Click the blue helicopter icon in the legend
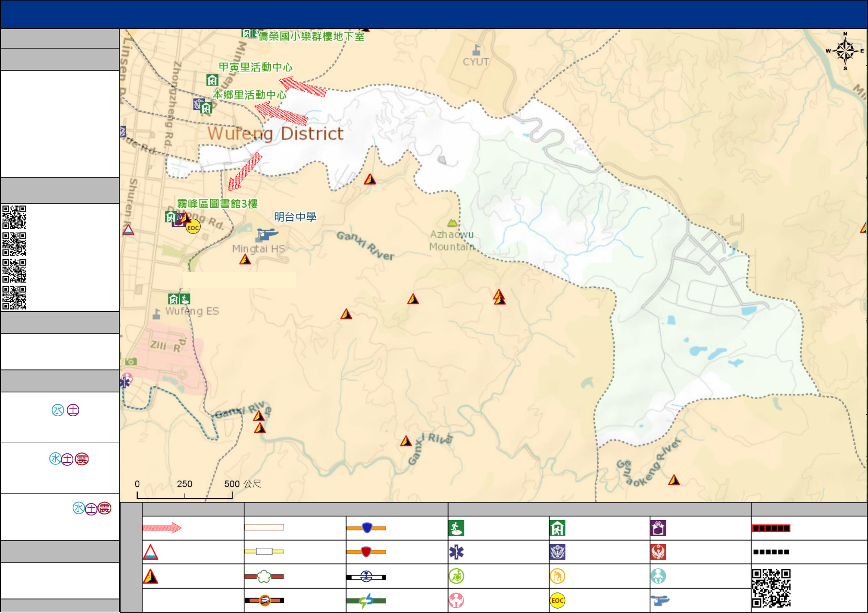Viewport: 868px width, 613px height. click(x=660, y=600)
